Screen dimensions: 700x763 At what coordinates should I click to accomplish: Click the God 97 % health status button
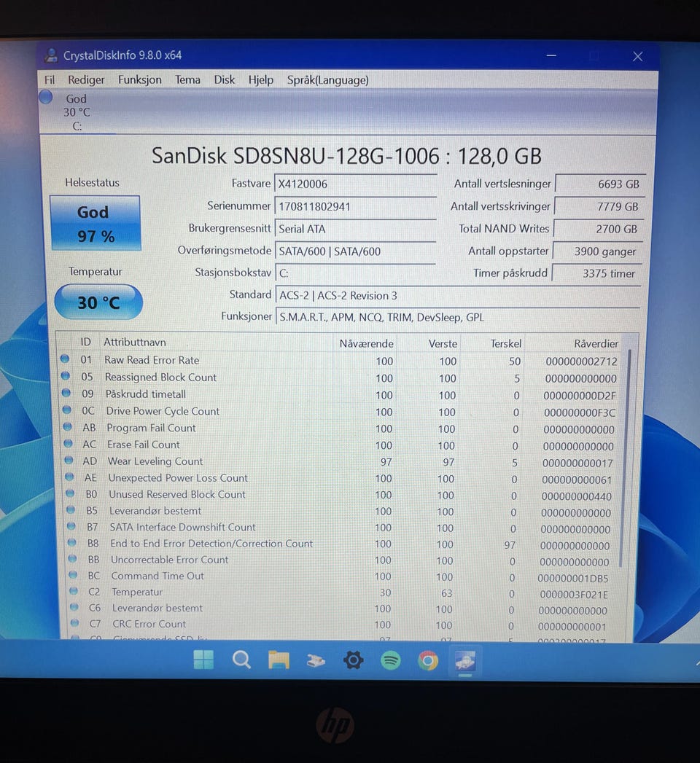pyautogui.click(x=96, y=223)
